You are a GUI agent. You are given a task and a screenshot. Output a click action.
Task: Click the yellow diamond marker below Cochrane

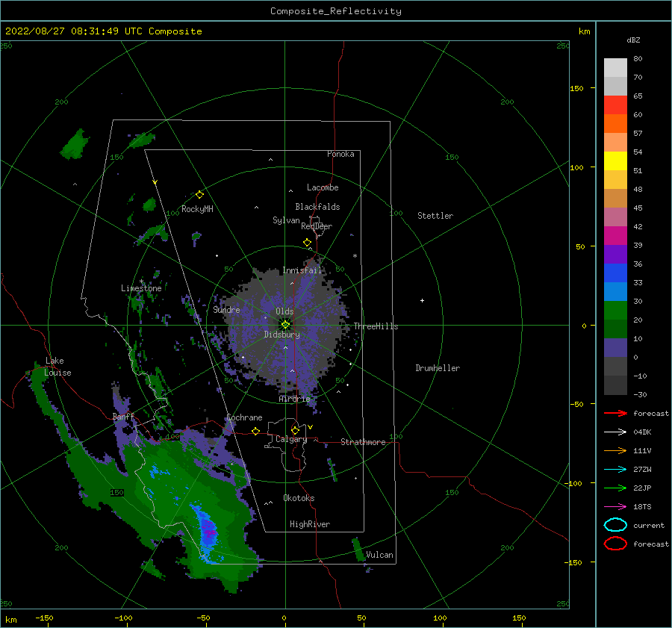click(x=255, y=431)
